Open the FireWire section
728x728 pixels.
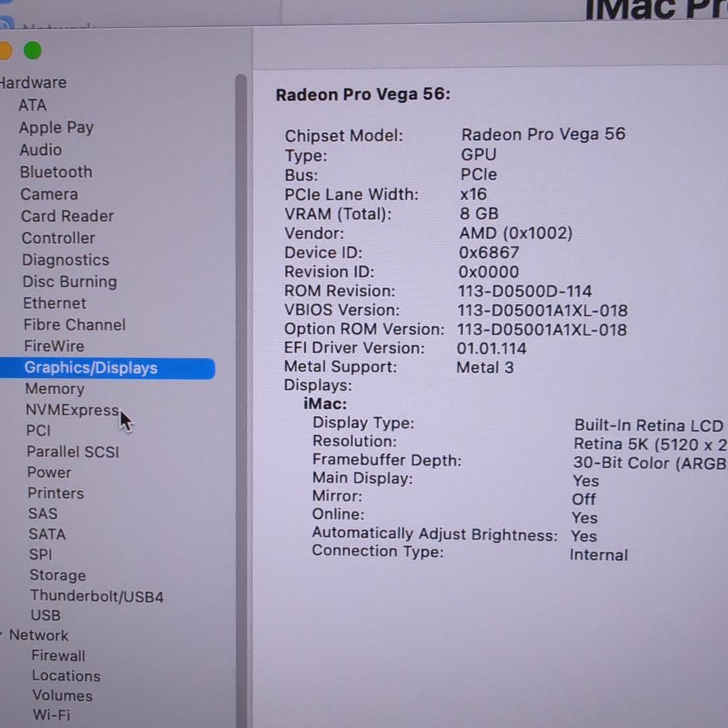[x=54, y=346]
